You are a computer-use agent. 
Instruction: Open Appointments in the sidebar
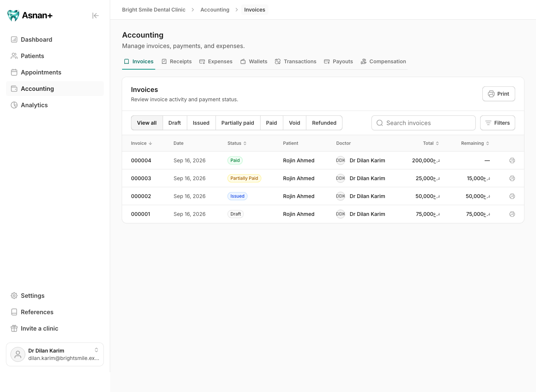tap(55, 72)
